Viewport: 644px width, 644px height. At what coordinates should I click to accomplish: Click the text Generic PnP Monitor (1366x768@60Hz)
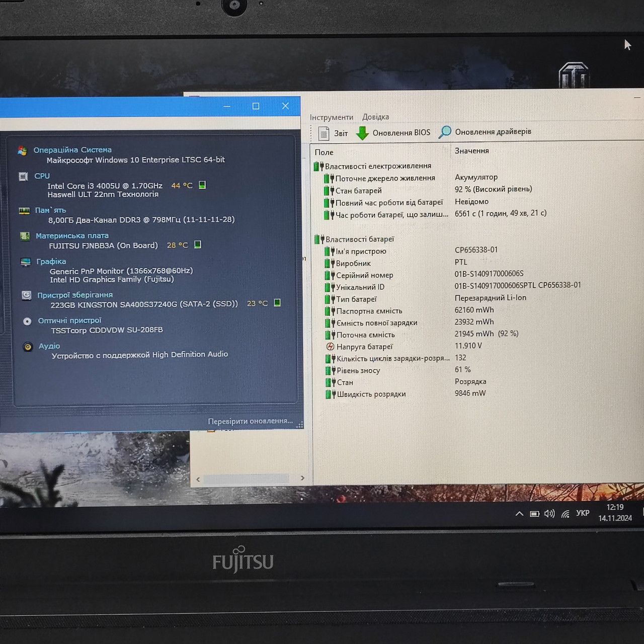coord(121,271)
